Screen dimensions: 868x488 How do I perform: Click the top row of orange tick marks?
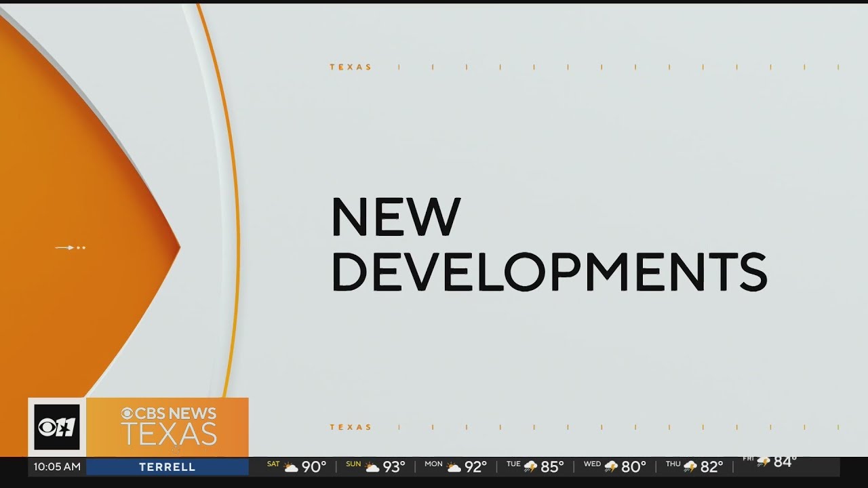618,67
